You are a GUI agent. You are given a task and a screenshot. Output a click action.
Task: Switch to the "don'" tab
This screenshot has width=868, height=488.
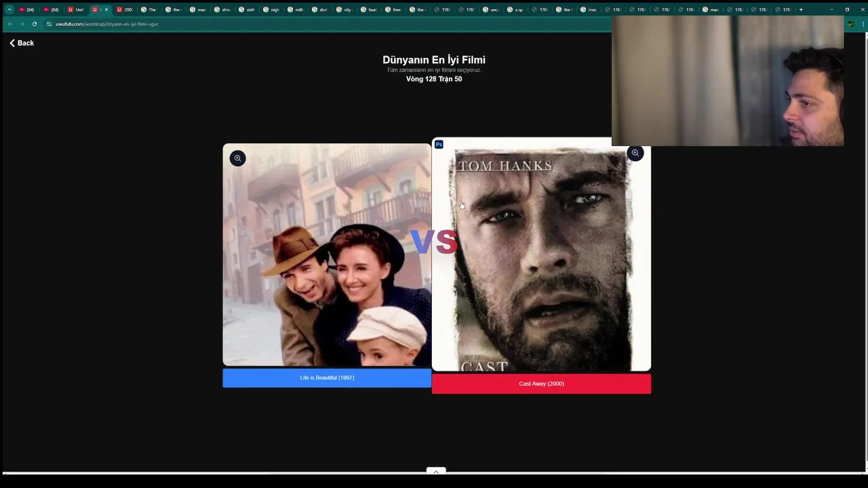point(320,9)
